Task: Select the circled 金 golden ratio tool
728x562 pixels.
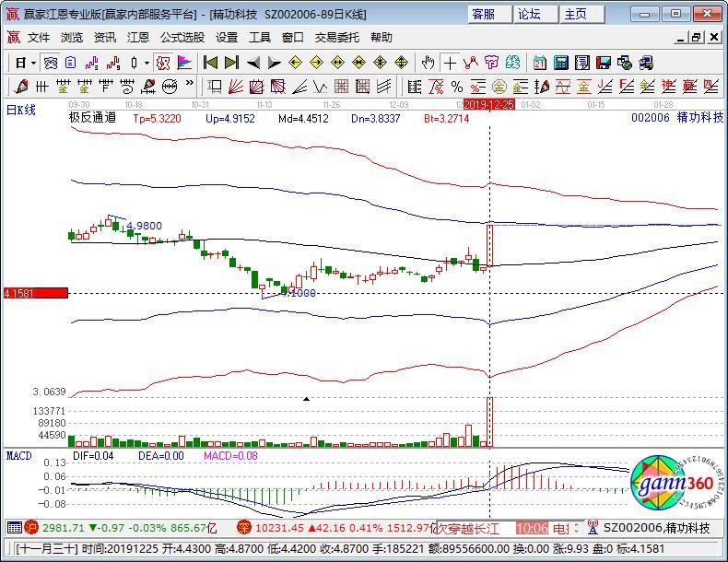Action: (499, 87)
